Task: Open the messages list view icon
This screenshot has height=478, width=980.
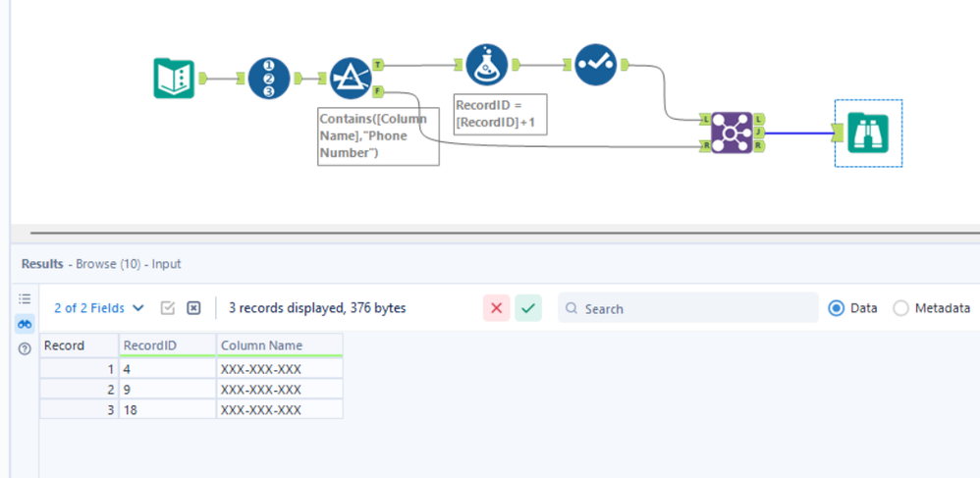Action: click(x=25, y=298)
